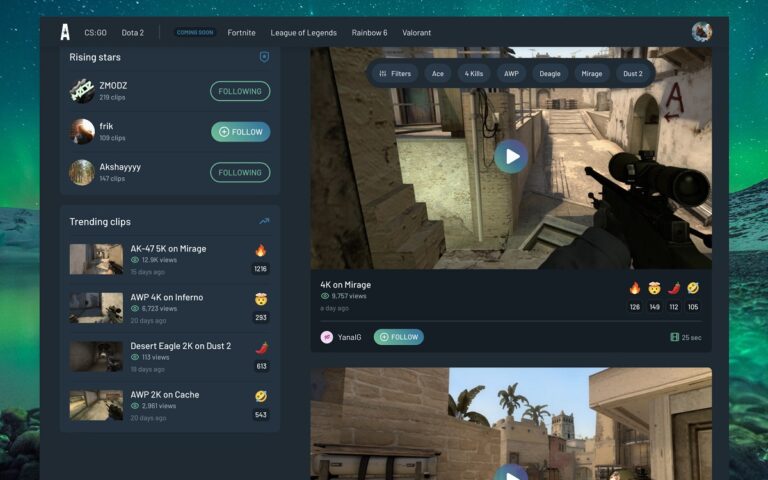768x480 pixels.
Task: Click the trending arrow icon in Trending clips
Action: coord(264,221)
